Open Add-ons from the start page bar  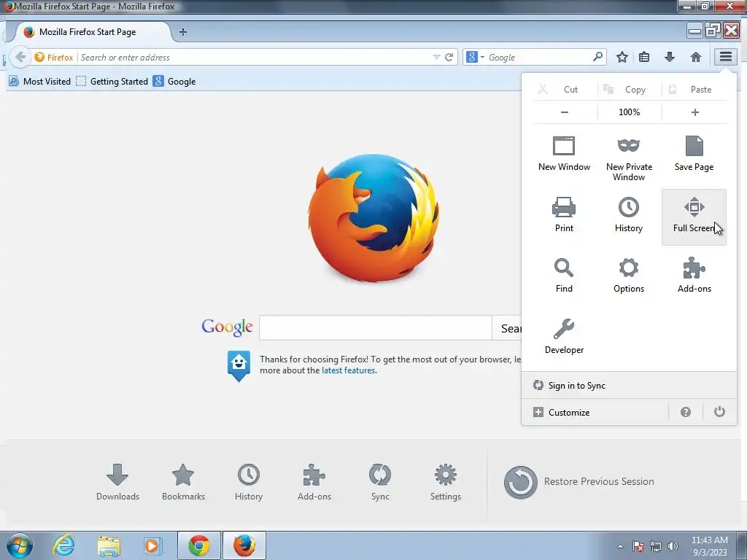(314, 482)
